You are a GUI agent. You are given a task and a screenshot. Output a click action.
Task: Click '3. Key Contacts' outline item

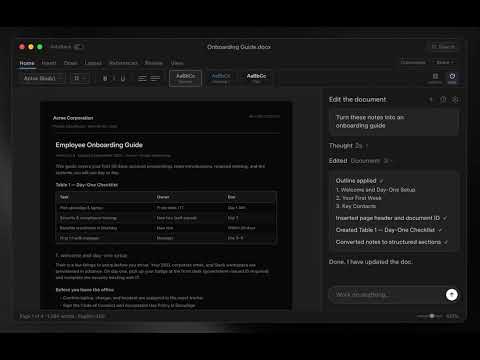click(x=356, y=206)
